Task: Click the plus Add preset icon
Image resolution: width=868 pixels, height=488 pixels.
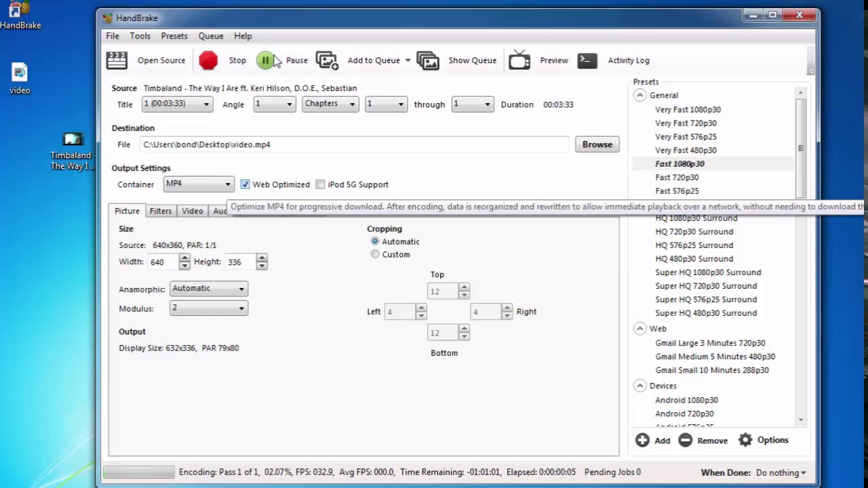Action: pos(642,440)
